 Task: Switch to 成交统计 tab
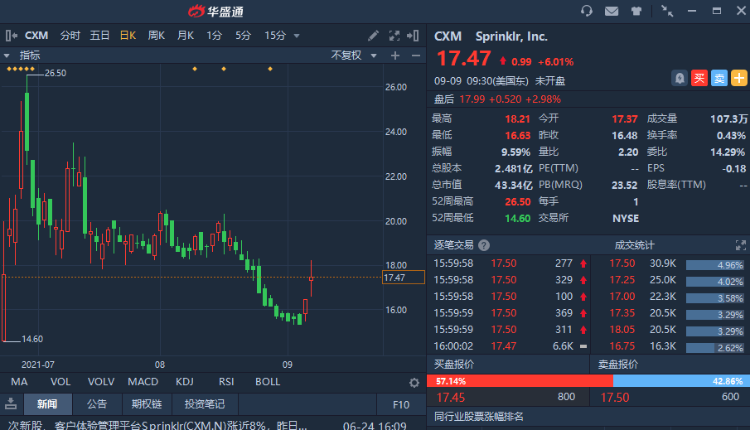pyautogui.click(x=634, y=245)
